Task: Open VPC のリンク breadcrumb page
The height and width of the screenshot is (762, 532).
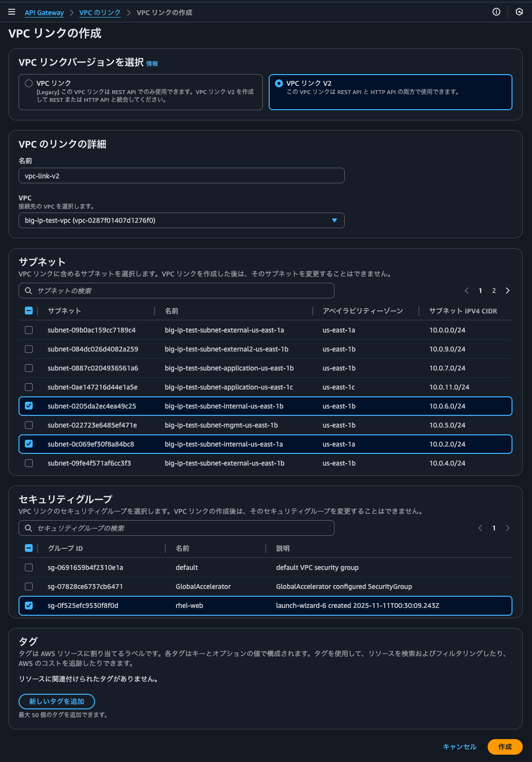Action: pos(100,13)
